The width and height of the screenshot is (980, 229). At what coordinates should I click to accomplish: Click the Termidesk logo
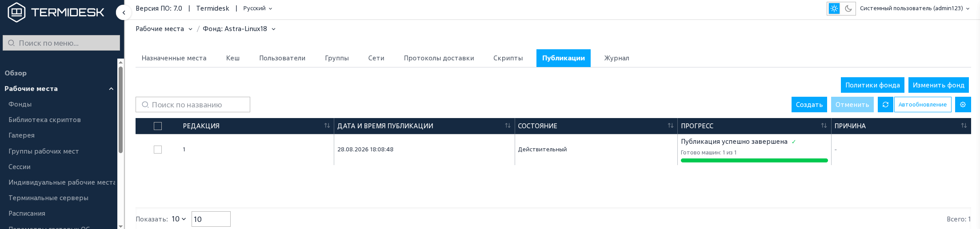tap(56, 12)
